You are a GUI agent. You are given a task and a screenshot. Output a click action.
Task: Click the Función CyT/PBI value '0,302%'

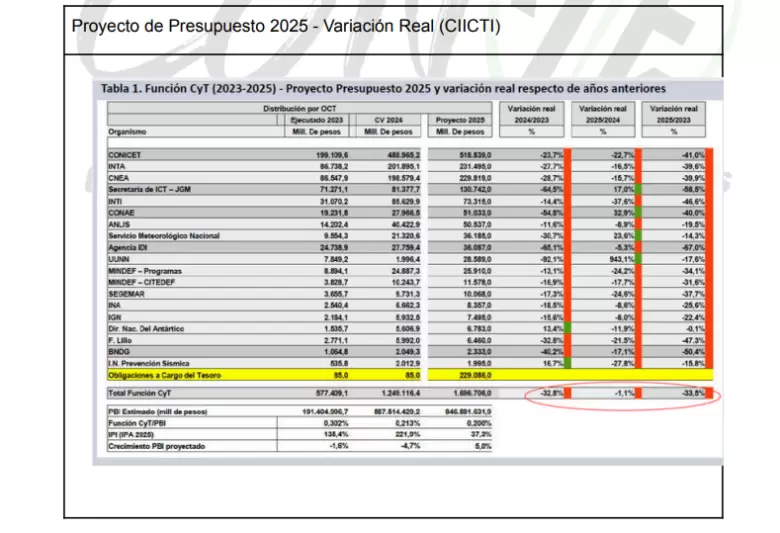(x=336, y=423)
